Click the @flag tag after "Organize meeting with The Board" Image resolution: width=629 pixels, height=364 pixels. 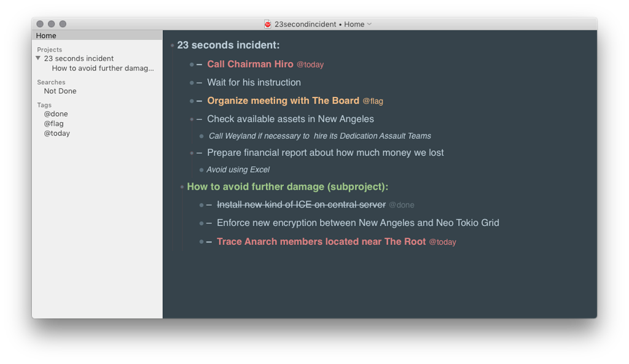(x=373, y=101)
